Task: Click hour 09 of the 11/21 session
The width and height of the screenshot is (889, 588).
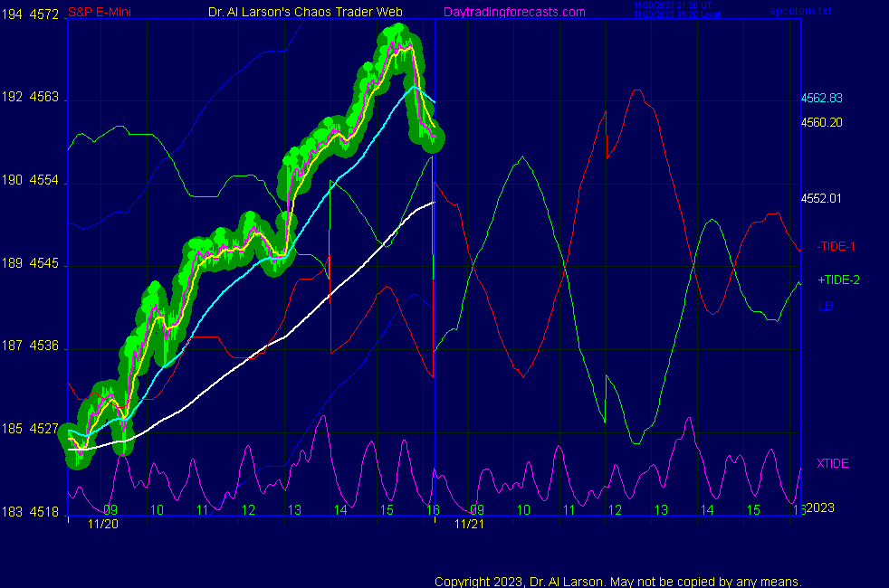Action: coord(477,510)
